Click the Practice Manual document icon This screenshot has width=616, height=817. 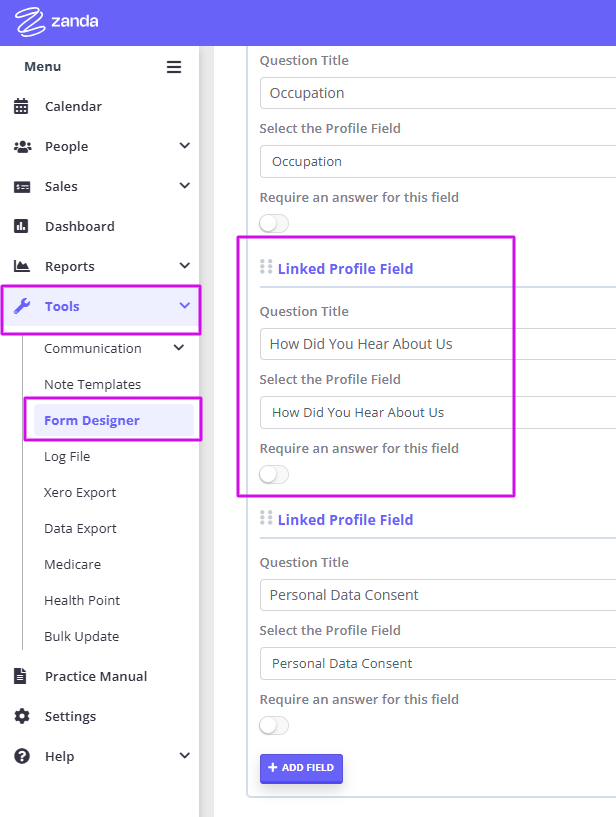(20, 676)
